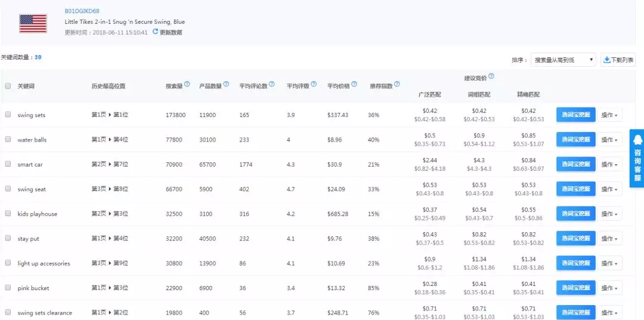The height and width of the screenshot is (320, 644).
Task: Open suggested bid help question icon
Action: coord(491,76)
